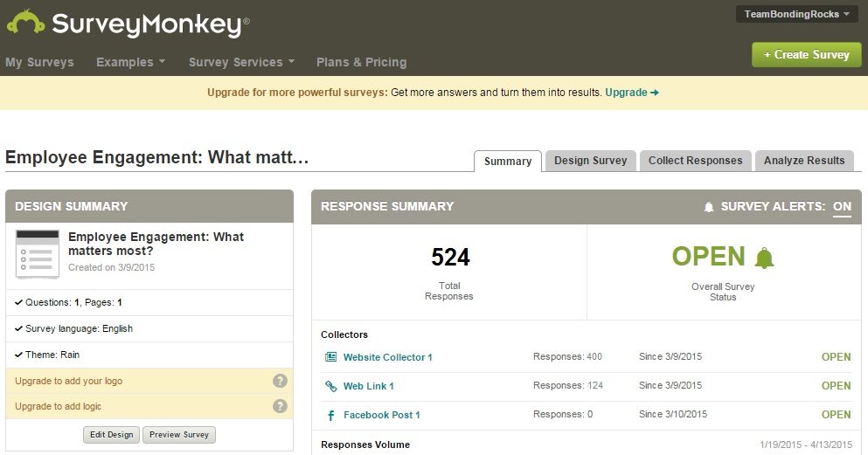Click the Employee Engagement survey title in Design Summary

(156, 244)
